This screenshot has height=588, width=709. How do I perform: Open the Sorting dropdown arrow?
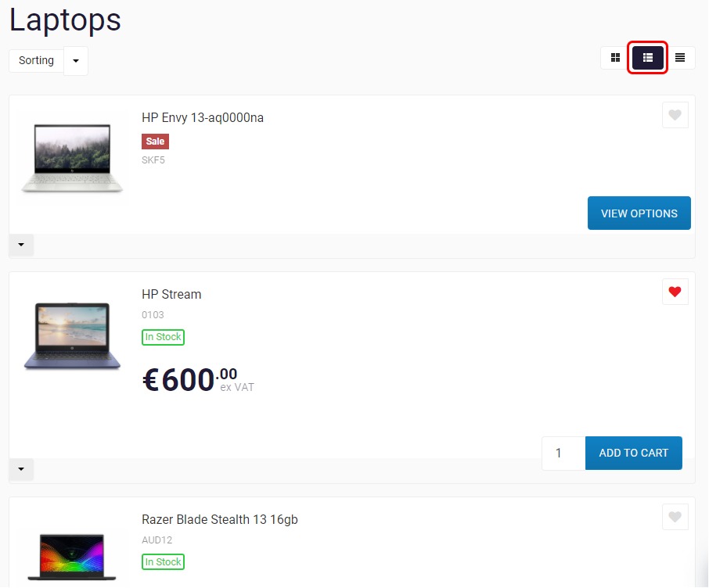(x=76, y=60)
